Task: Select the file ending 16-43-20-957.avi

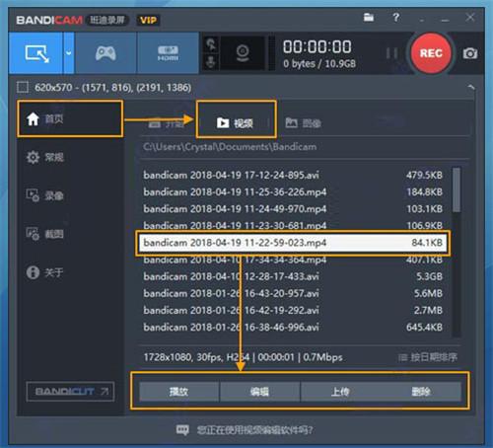Action: pyautogui.click(x=293, y=293)
